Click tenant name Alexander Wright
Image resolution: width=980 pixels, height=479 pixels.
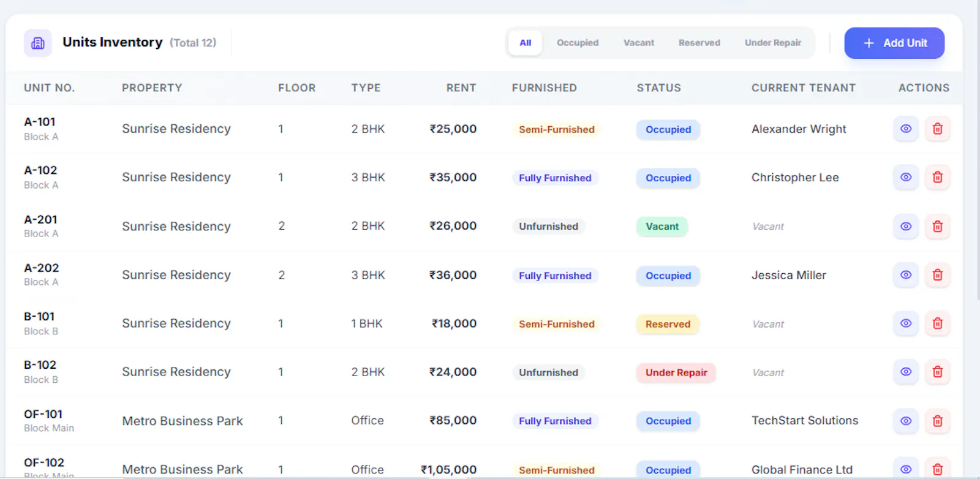tap(799, 129)
